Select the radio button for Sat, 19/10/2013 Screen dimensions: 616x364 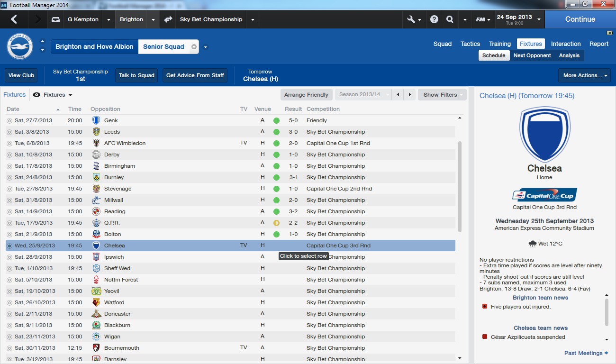[x=9, y=291]
